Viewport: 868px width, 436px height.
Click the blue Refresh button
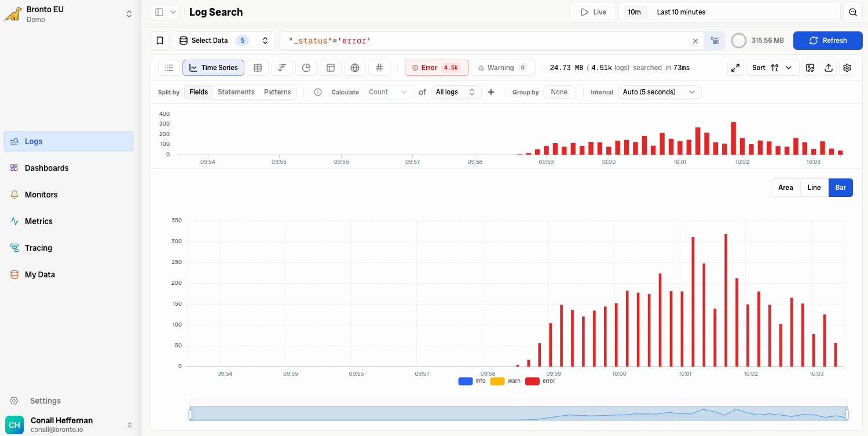(828, 41)
